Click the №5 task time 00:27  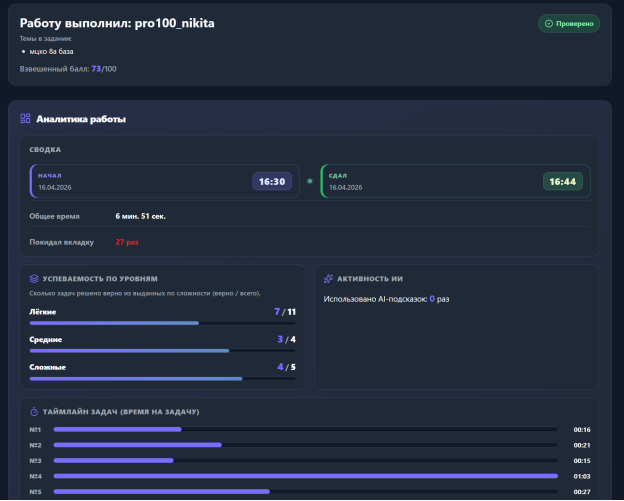point(582,492)
